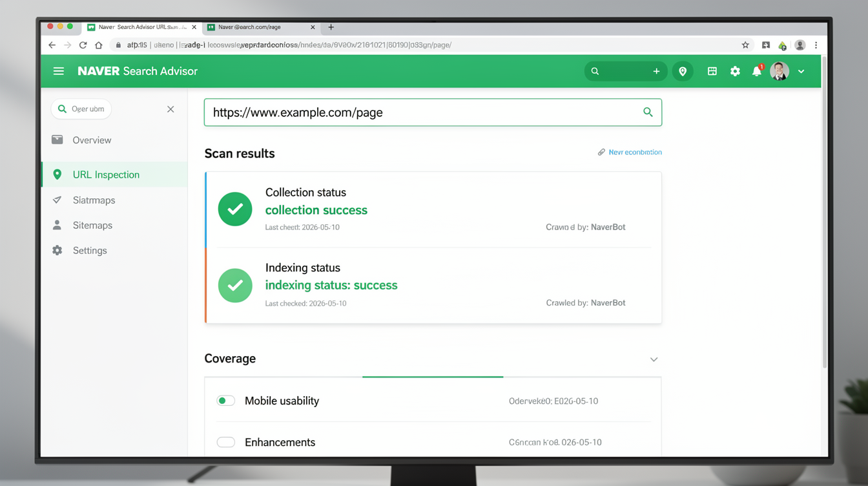Screen dimensions: 868x486
Task: Reload the page with the refresh icon
Action: (83, 45)
